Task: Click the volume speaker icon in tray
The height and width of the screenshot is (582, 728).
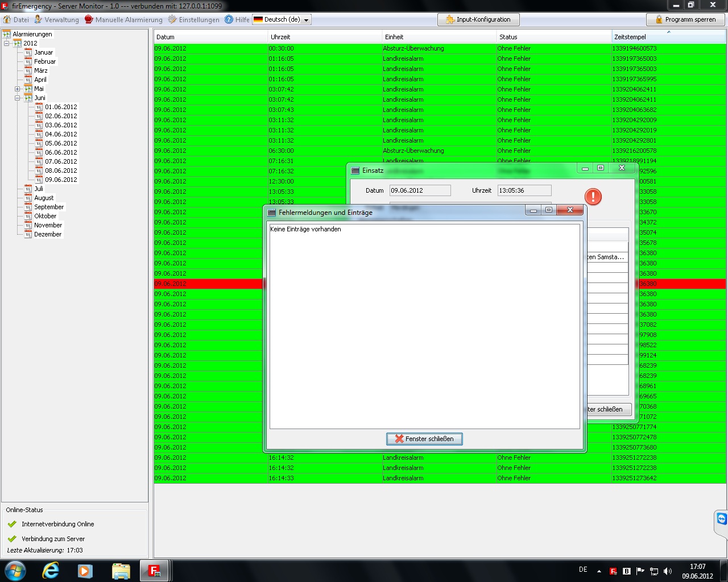Action: point(668,571)
